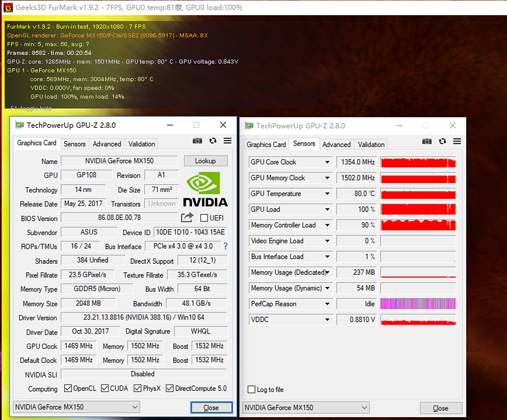Switch to Advanced tab in left GPU-Z window
The height and width of the screenshot is (420, 507).
tap(107, 144)
